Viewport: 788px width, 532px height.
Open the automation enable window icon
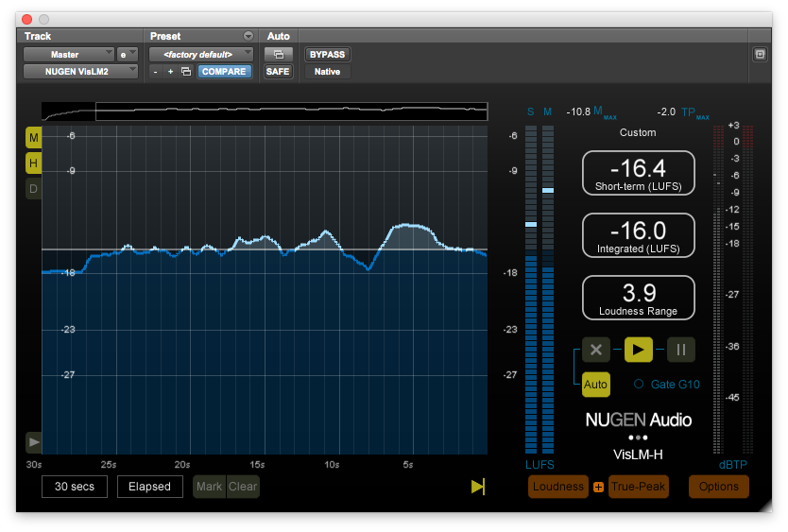point(279,54)
